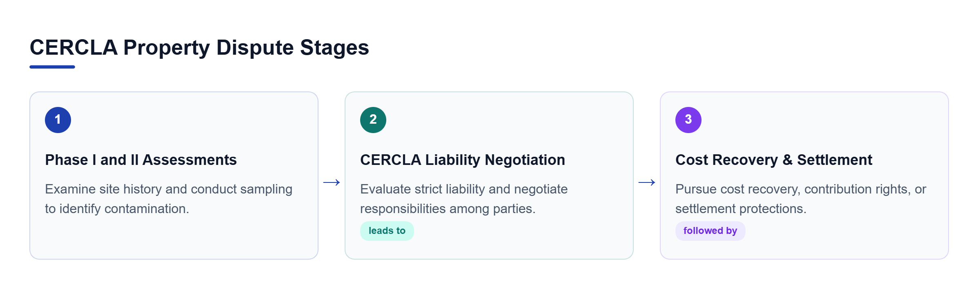Click 'Examine site history' description text
The height and width of the screenshot is (289, 980).
point(169,199)
